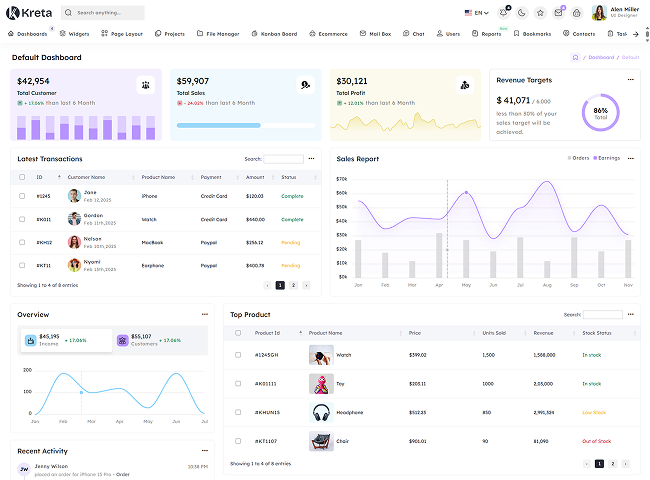Click the lock screen icon
The image size is (650, 480).
point(576,13)
